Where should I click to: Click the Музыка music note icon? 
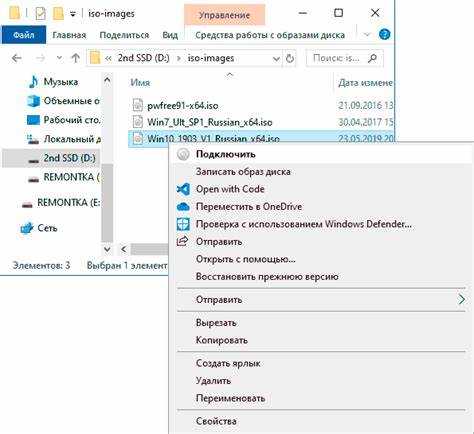(34, 82)
